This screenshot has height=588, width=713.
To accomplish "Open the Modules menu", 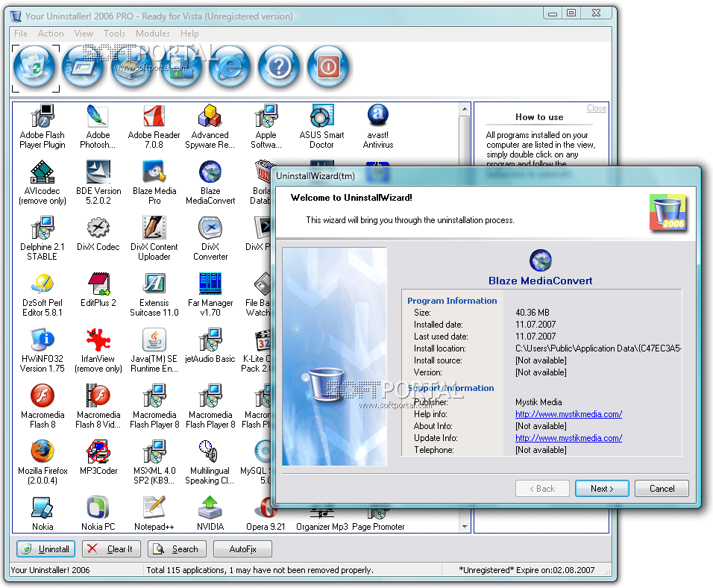I will [152, 34].
